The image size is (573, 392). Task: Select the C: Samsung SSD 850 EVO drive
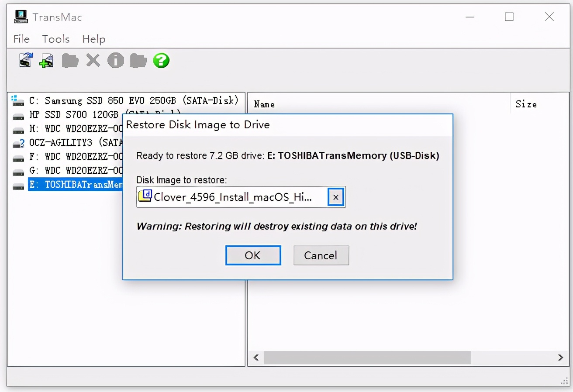[133, 100]
